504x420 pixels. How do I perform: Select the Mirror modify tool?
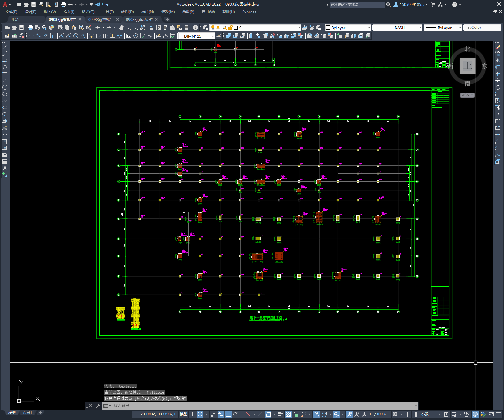498,60
